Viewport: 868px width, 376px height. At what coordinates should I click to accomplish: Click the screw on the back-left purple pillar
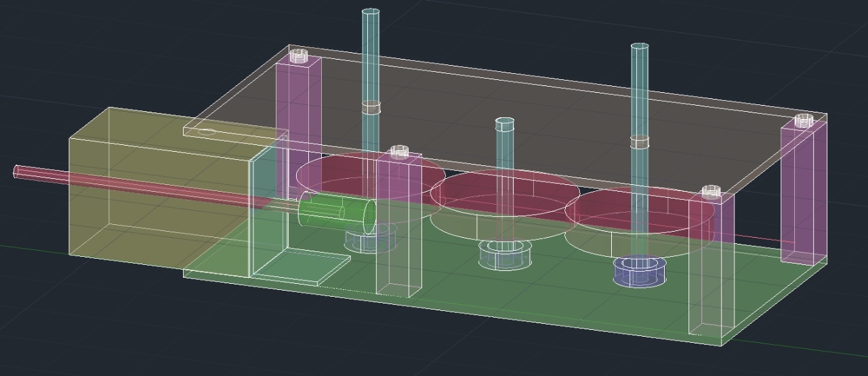(x=299, y=56)
